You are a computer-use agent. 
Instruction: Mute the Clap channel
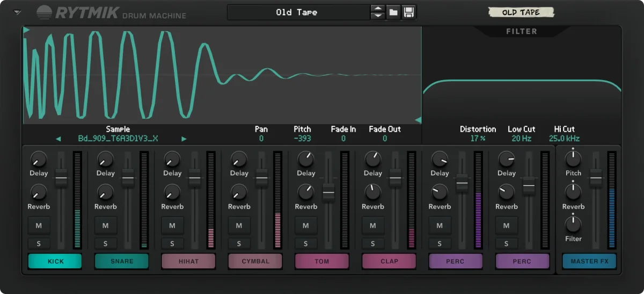tap(373, 225)
